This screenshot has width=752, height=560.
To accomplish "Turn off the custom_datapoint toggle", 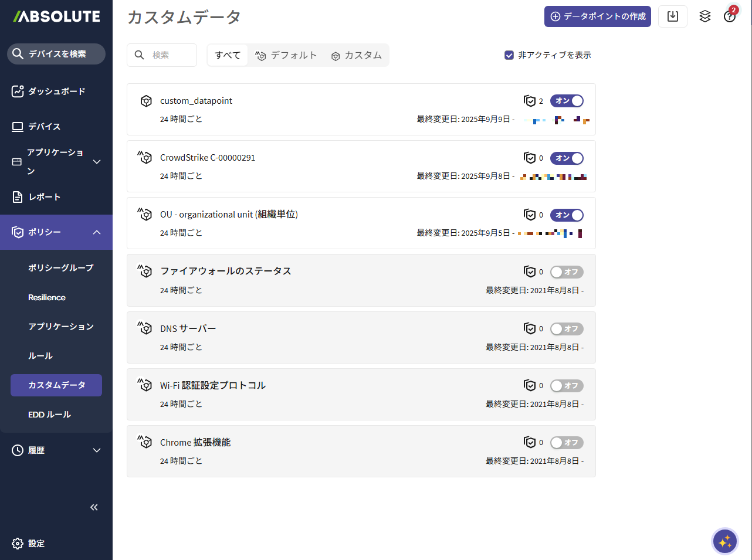I will [x=567, y=101].
